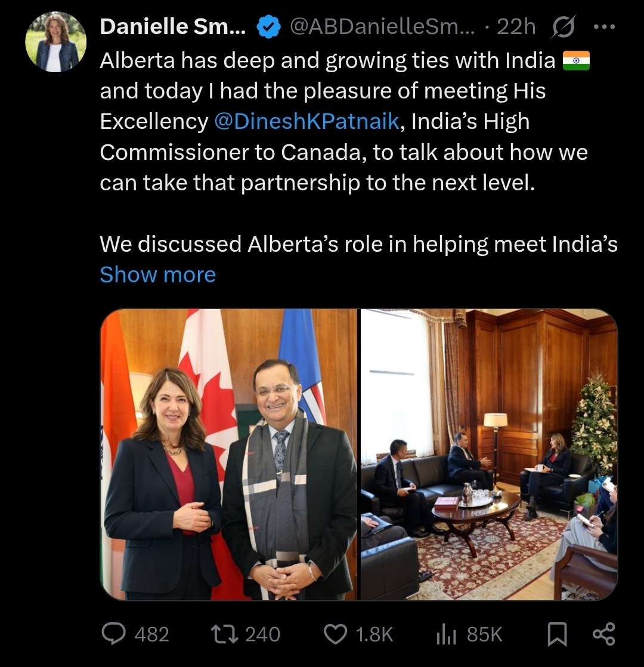Open the 22h timestamp link

coord(516,27)
